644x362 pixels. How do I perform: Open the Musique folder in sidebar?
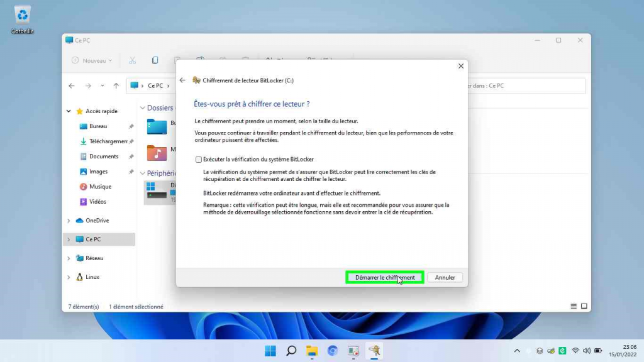click(x=99, y=187)
